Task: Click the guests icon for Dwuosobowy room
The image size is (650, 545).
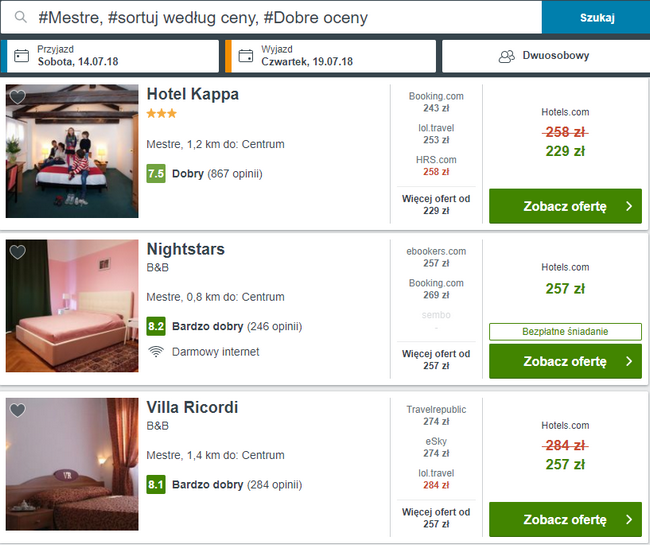Action: (x=506, y=56)
